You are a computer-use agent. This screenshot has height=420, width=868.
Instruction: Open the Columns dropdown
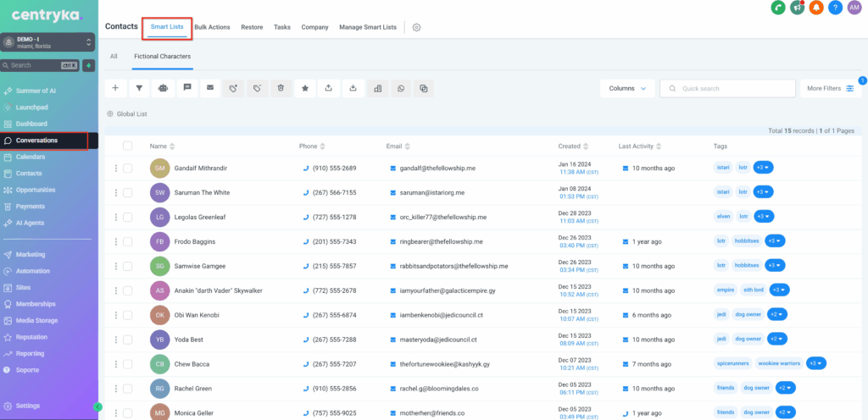(627, 88)
